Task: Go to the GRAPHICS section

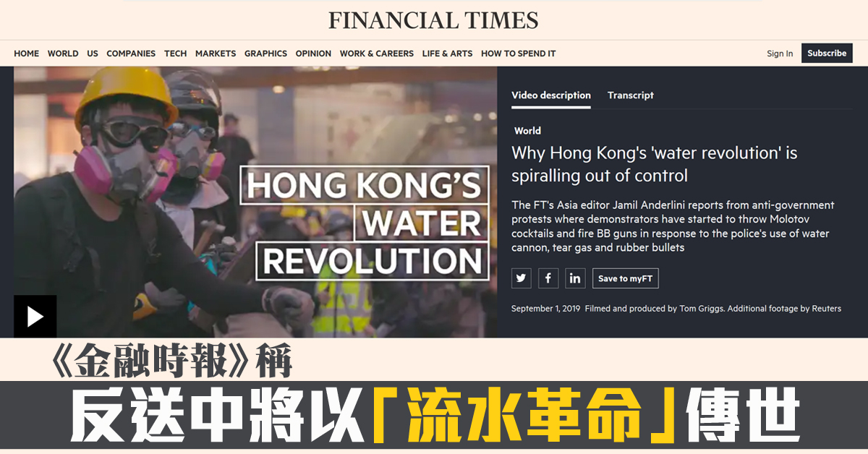Action: tap(265, 53)
